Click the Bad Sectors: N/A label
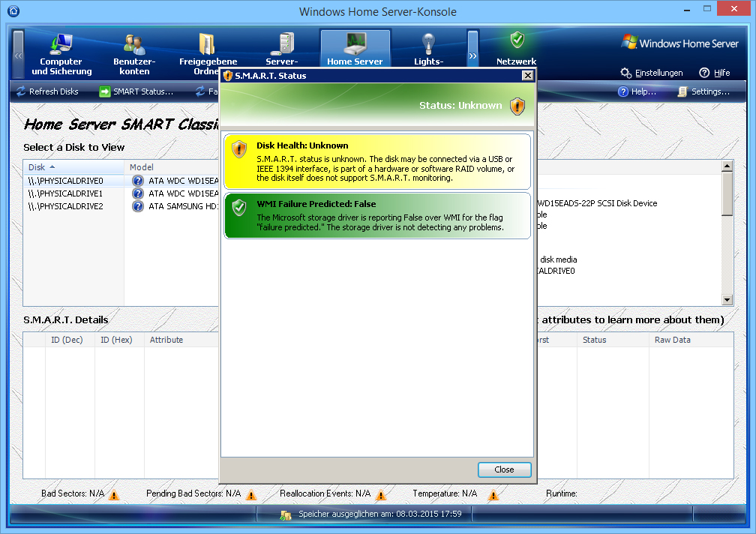Screen dimensions: 756x534 (x=73, y=493)
